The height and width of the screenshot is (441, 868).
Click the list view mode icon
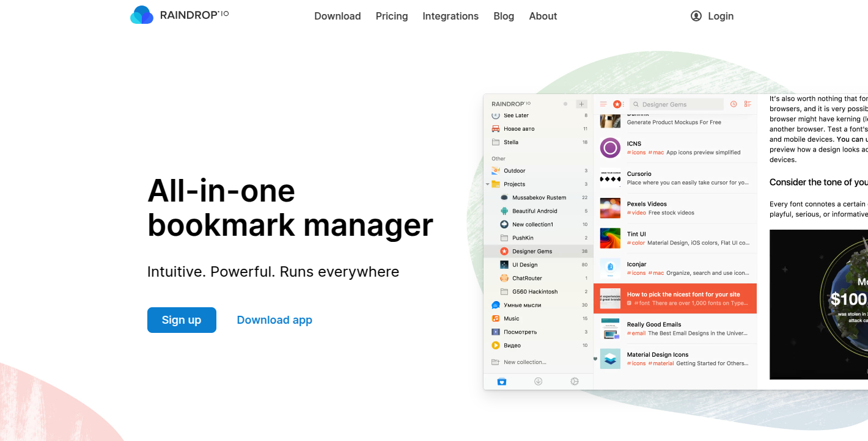point(748,104)
